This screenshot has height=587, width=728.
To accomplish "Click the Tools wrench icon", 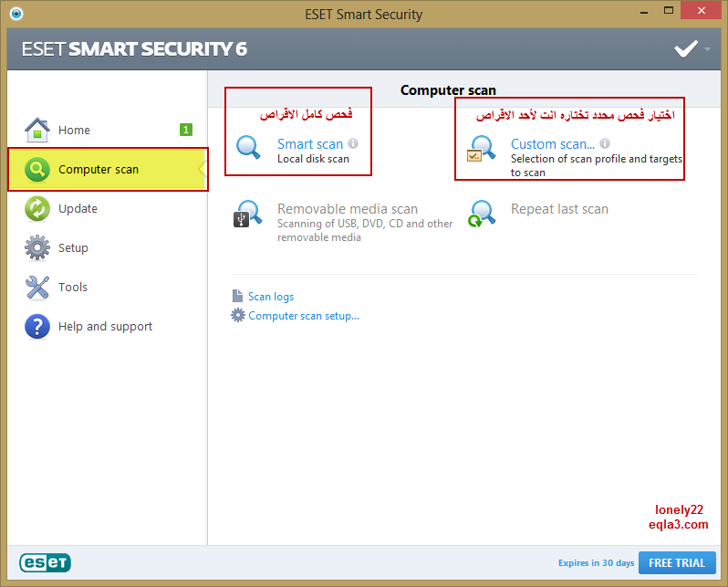I will pos(37,288).
